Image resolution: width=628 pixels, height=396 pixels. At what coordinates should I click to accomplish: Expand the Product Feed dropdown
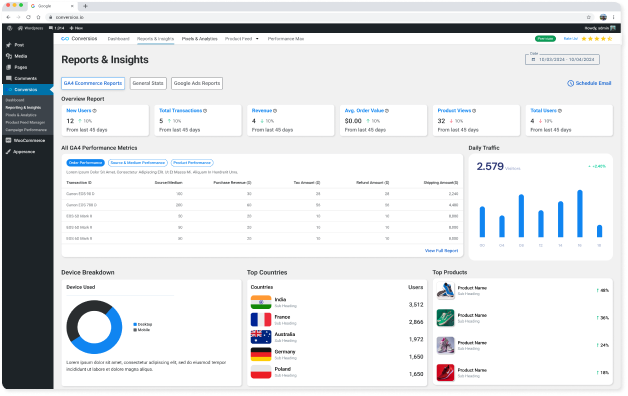[242, 39]
